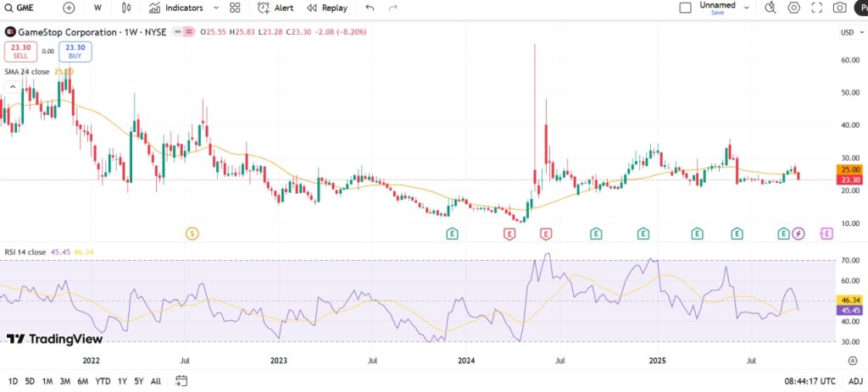Screen dimensions: 868x392
Task: Expand the arrow next to Indicators
Action: [x=216, y=8]
